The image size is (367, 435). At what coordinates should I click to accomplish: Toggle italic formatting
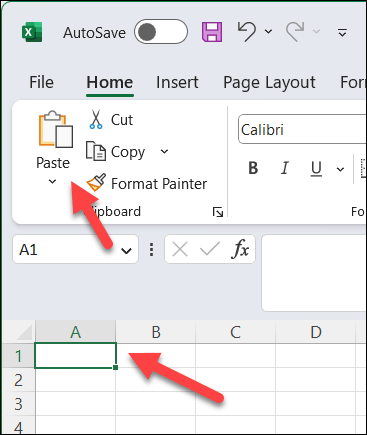click(285, 168)
